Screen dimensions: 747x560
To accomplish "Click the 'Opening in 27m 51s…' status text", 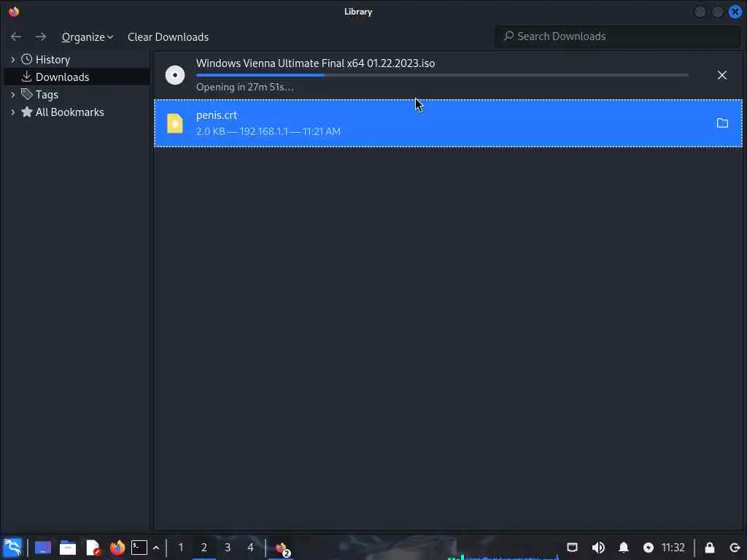I will pos(245,87).
